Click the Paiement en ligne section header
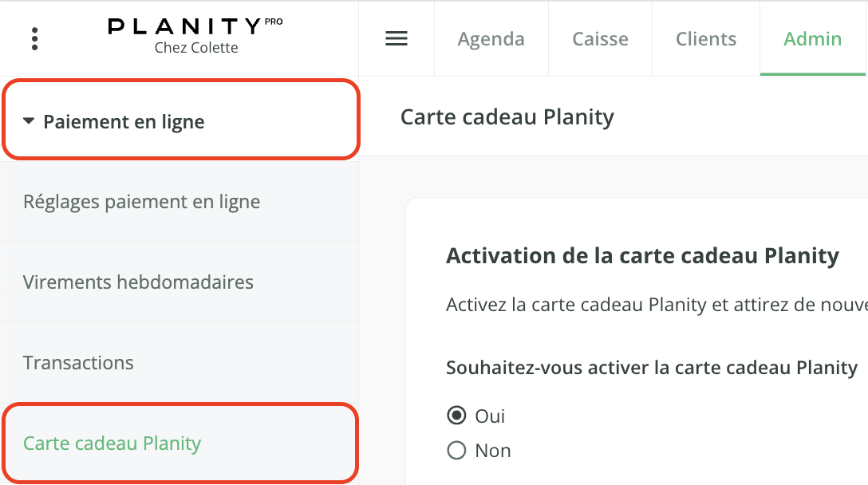 pyautogui.click(x=180, y=120)
